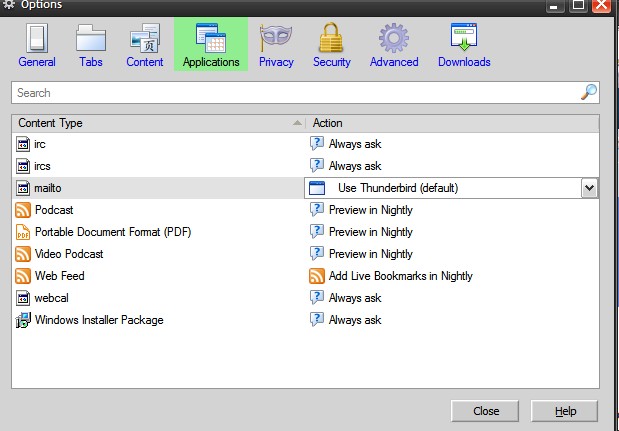Open the General options panel icon
Screen dimensions: 619x431
36,40
